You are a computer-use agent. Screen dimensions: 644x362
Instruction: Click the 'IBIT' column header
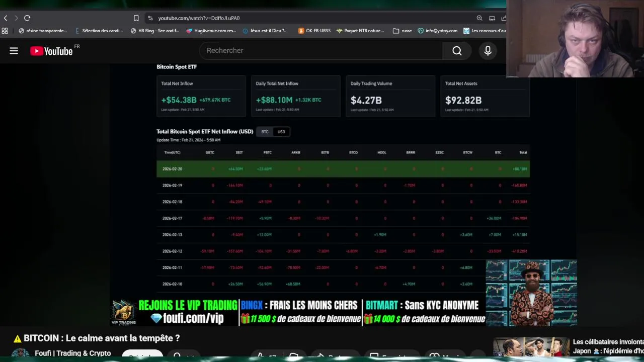click(239, 152)
